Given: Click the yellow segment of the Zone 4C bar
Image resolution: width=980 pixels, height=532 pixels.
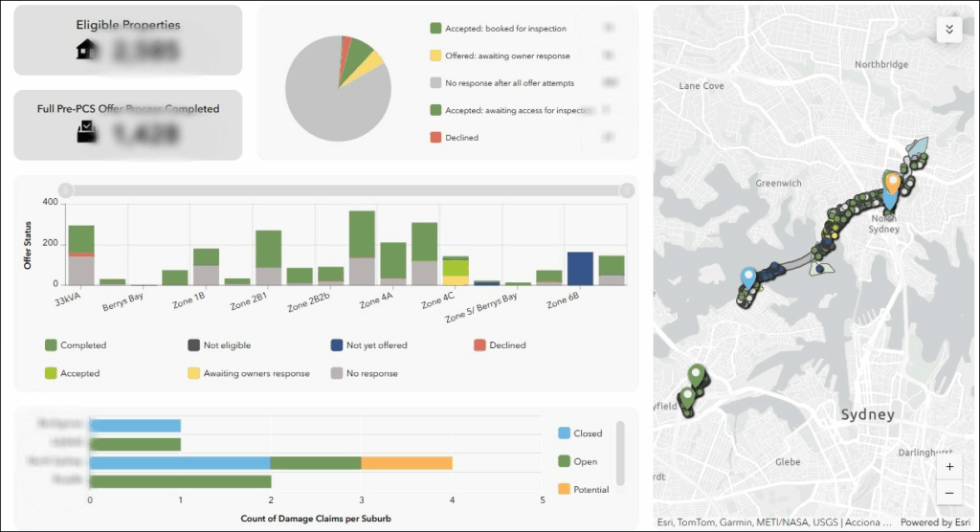Looking at the screenshot, I should pyautogui.click(x=456, y=280).
